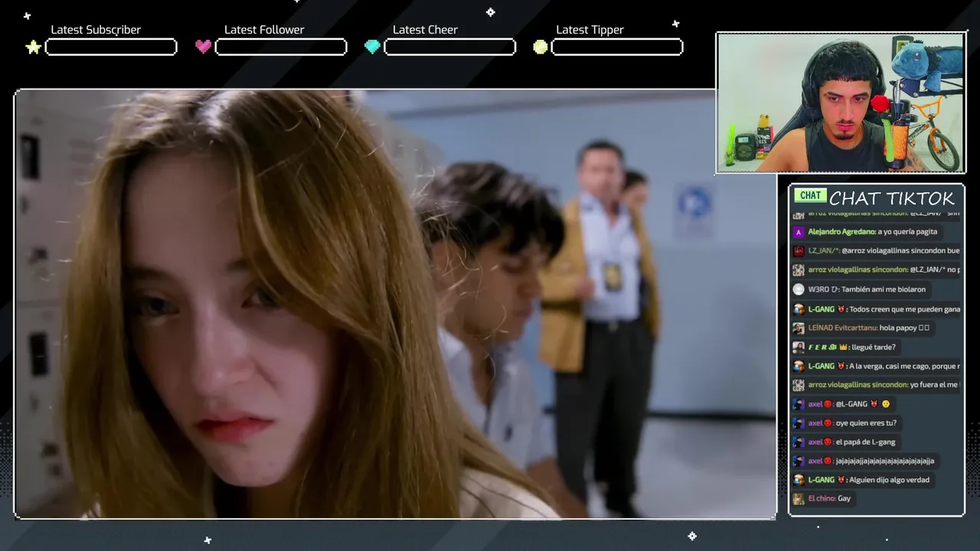This screenshot has width=980, height=551.
Task: Click axel's avatar on '@L-GANG' mention message
Action: (799, 404)
